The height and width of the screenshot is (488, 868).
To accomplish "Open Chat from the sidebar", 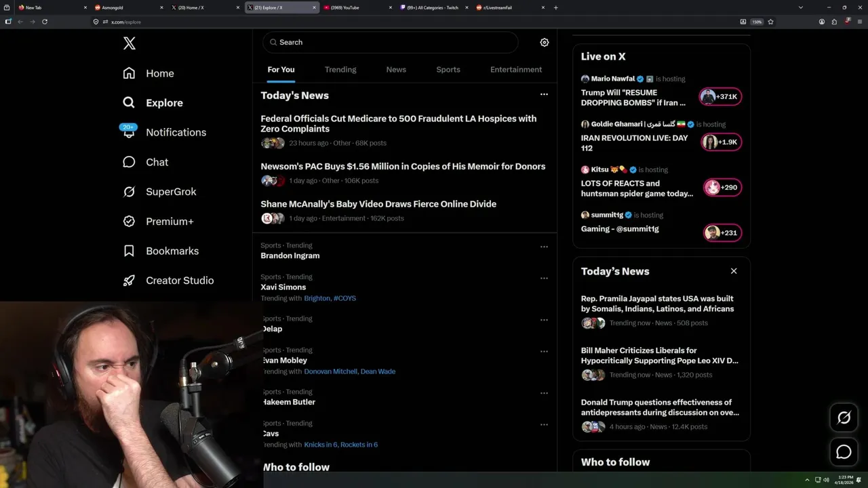I will click(x=145, y=162).
